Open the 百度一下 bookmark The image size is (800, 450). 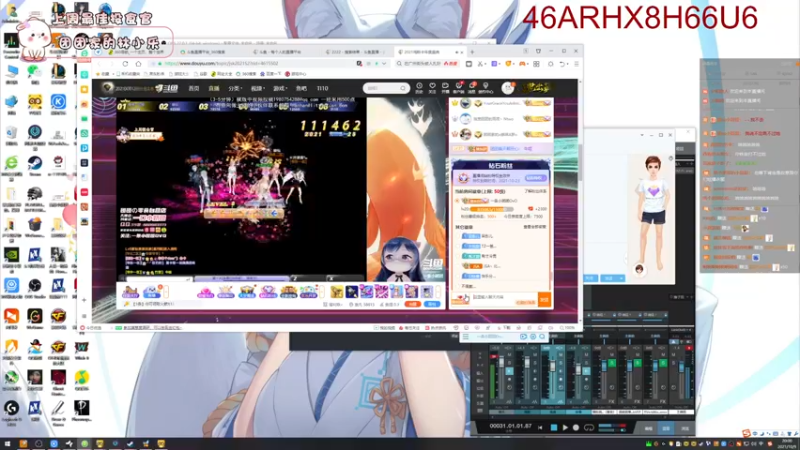(271, 74)
